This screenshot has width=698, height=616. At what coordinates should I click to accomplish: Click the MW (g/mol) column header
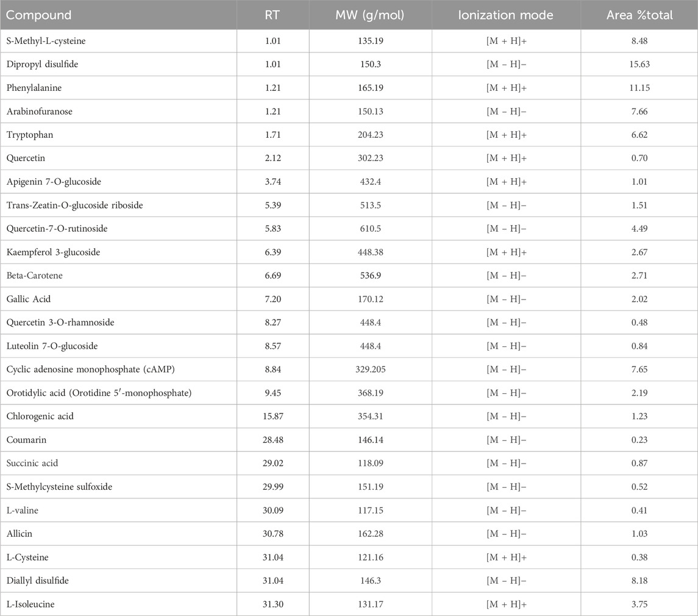pyautogui.click(x=371, y=15)
